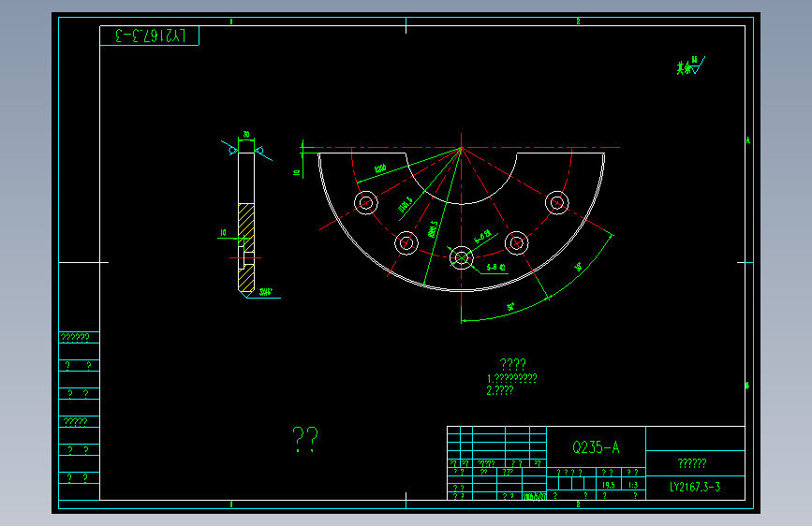This screenshot has height=526, width=812.
Task: Click the 19.5 weight value cell
Action: pyautogui.click(x=609, y=485)
